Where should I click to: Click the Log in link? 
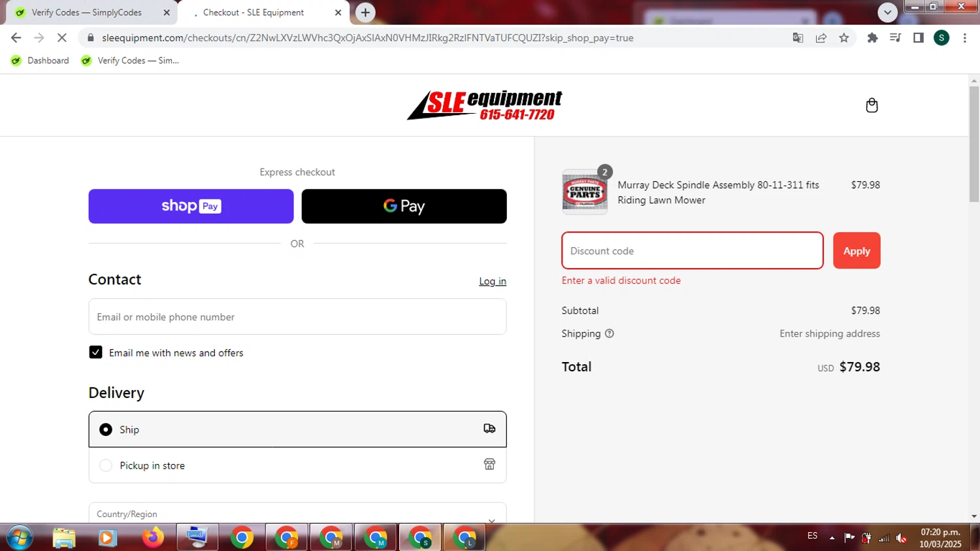493,281
